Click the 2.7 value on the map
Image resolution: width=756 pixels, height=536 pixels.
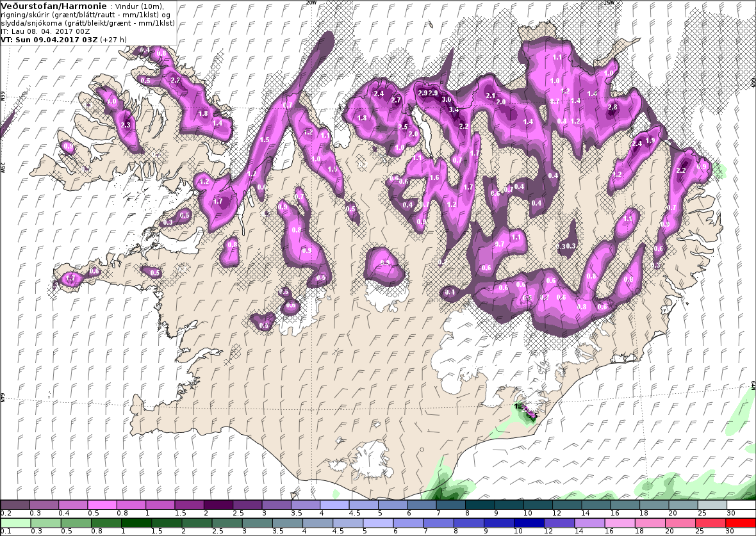click(396, 101)
